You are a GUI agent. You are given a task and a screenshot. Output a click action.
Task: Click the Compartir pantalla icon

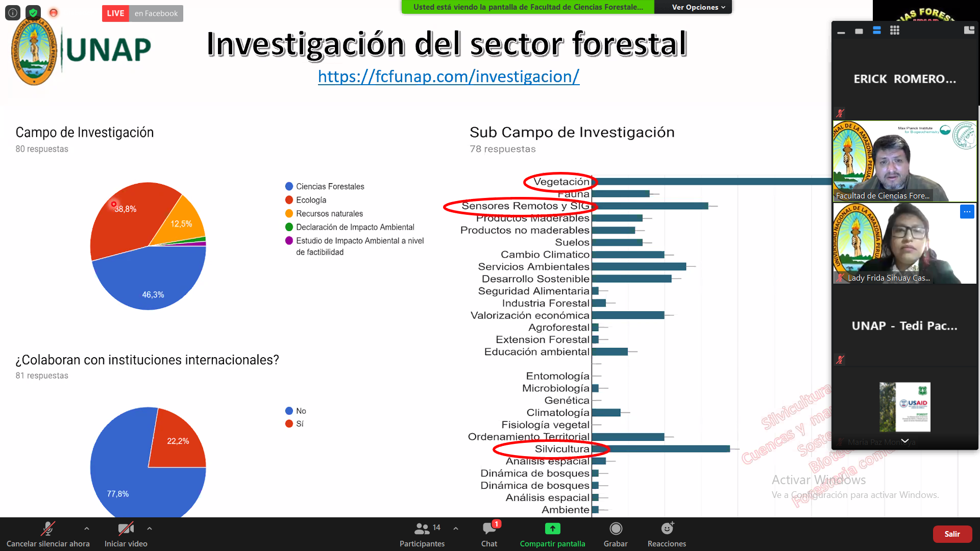tap(552, 529)
